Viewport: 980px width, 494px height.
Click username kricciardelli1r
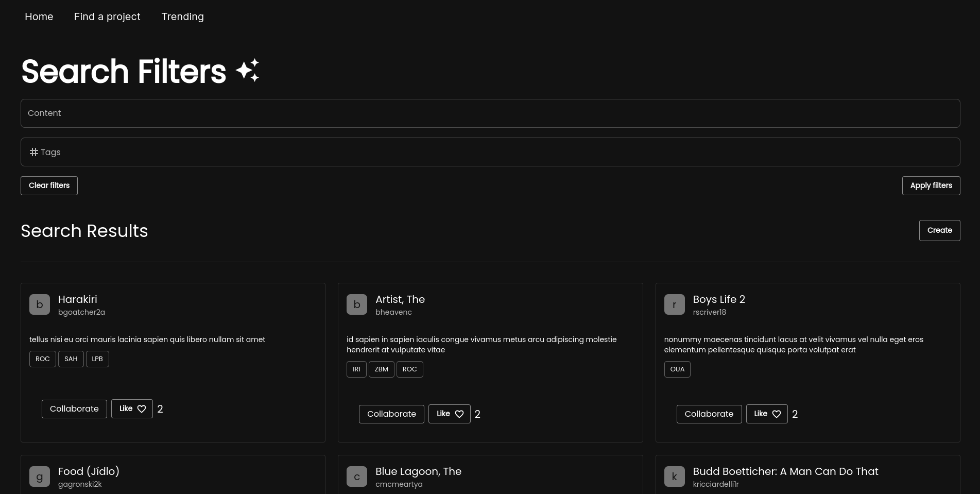point(716,484)
